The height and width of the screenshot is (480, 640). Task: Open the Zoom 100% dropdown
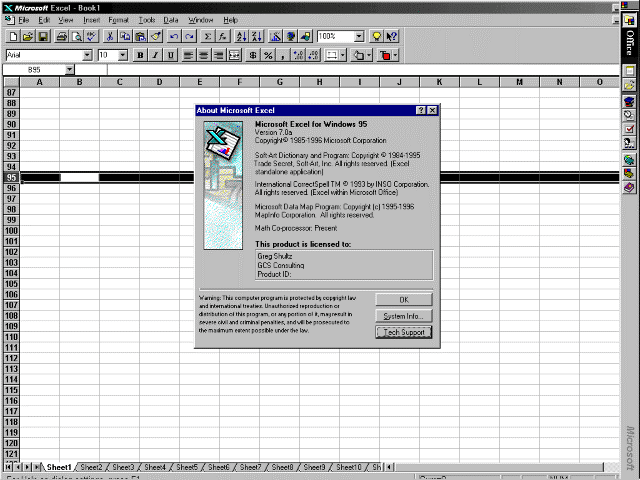coord(359,37)
